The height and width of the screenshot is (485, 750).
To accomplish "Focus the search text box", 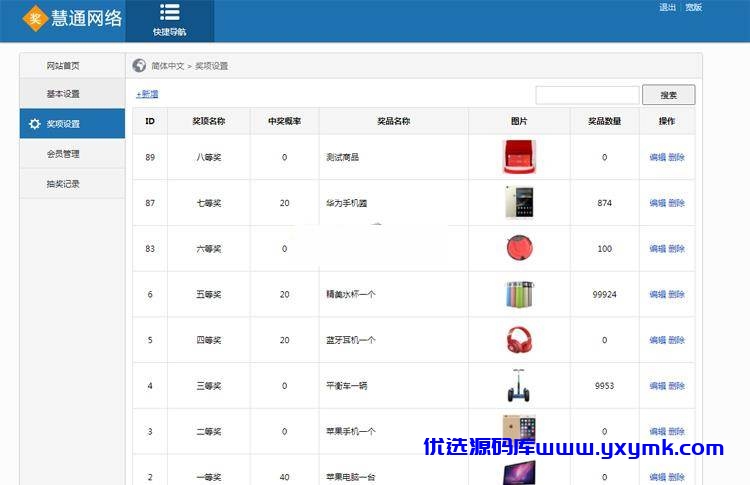I will pyautogui.click(x=587, y=95).
